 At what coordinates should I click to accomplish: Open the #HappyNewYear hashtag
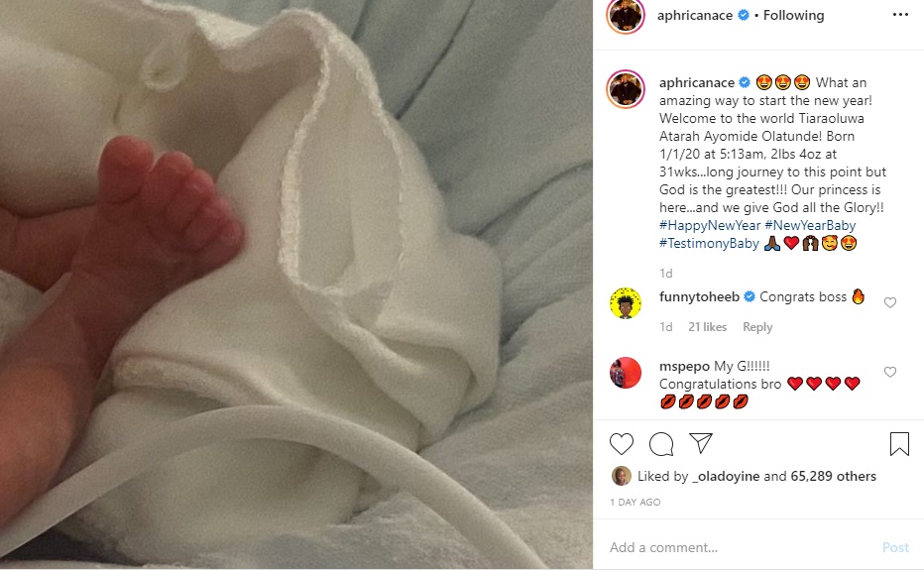(710, 225)
